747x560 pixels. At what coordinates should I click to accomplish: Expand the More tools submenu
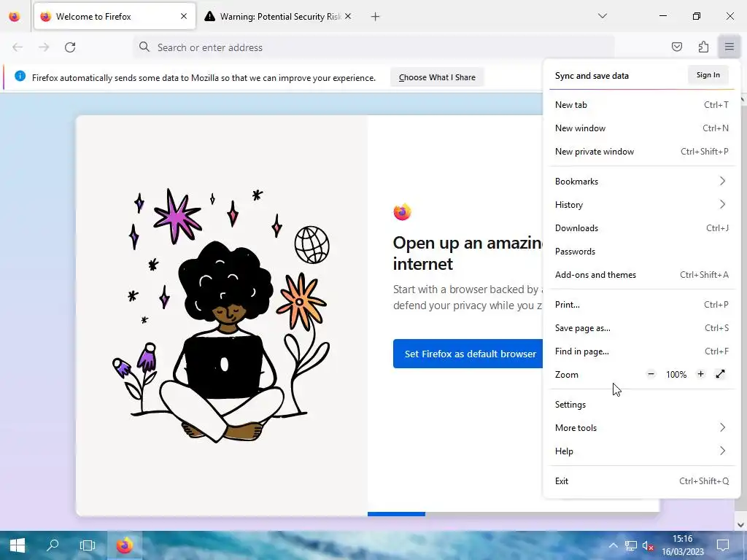click(x=642, y=427)
